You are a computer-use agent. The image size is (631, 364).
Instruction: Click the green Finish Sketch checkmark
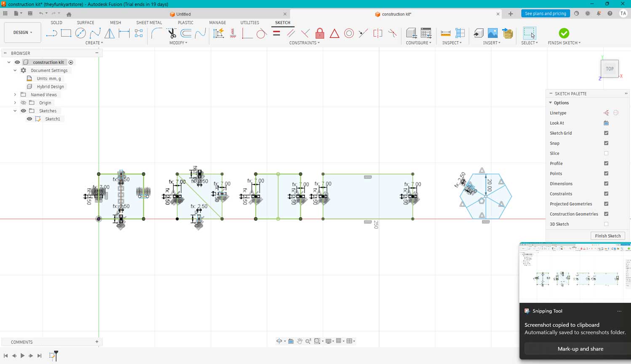click(564, 33)
